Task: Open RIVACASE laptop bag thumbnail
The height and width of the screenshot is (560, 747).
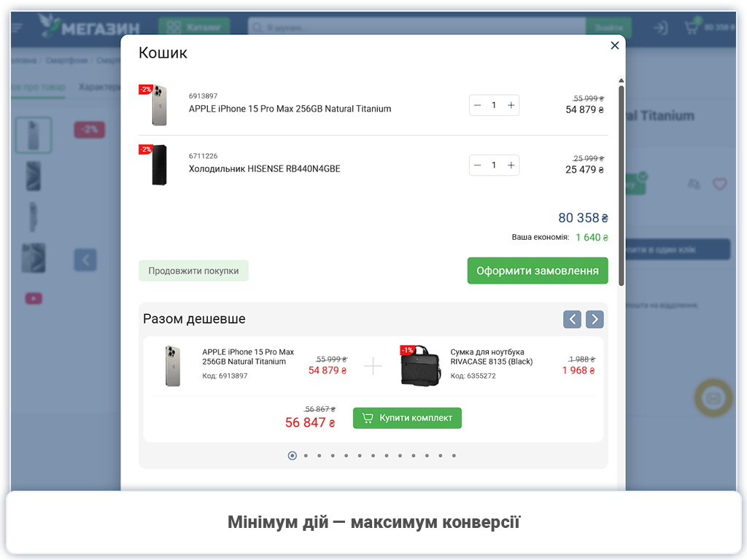Action: (x=420, y=366)
